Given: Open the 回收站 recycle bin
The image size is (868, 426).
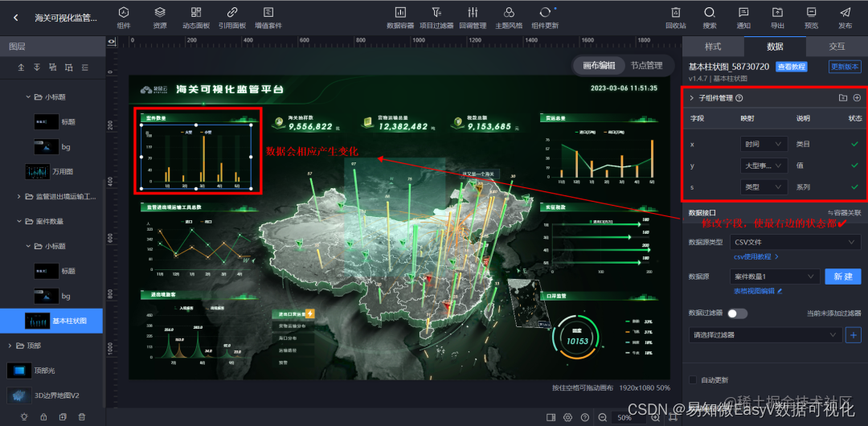Looking at the screenshot, I should click(676, 18).
